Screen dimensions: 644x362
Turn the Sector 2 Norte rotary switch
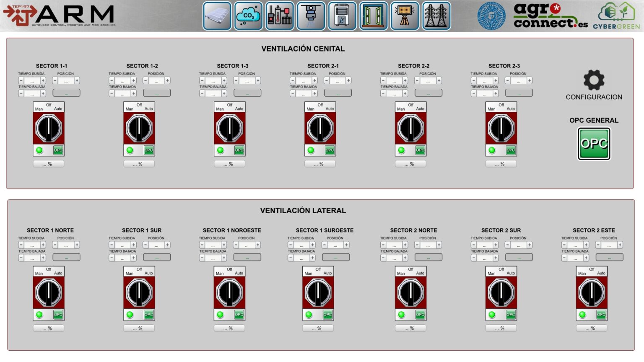point(411,292)
